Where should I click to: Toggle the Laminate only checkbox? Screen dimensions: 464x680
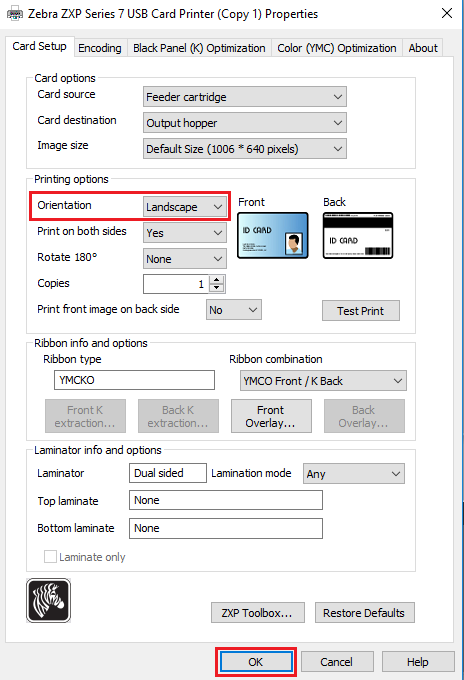click(50, 556)
